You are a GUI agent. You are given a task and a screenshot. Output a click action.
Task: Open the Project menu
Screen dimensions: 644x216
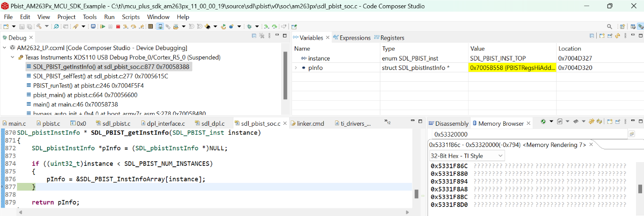coord(66,17)
